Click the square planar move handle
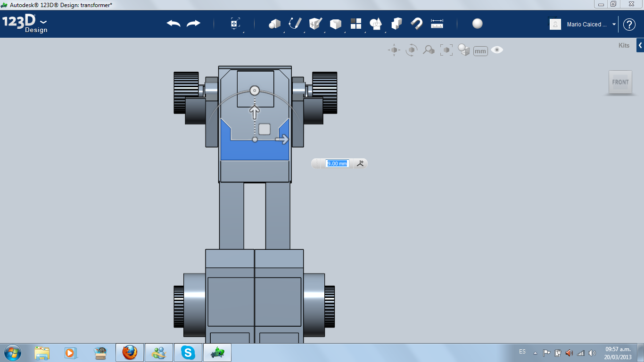 pyautogui.click(x=264, y=129)
